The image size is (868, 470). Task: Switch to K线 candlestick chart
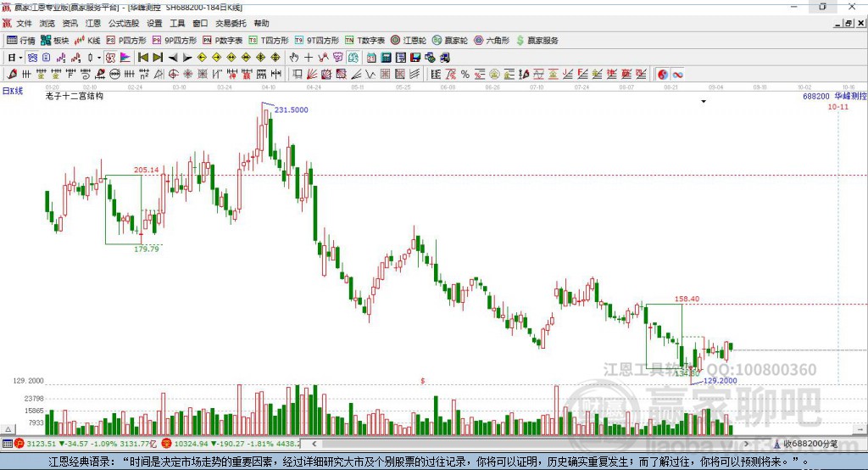point(87,41)
